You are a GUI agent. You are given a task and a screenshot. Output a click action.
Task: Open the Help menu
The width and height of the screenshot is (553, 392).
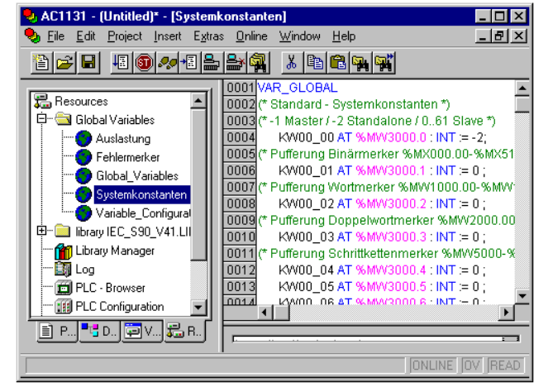[344, 36]
